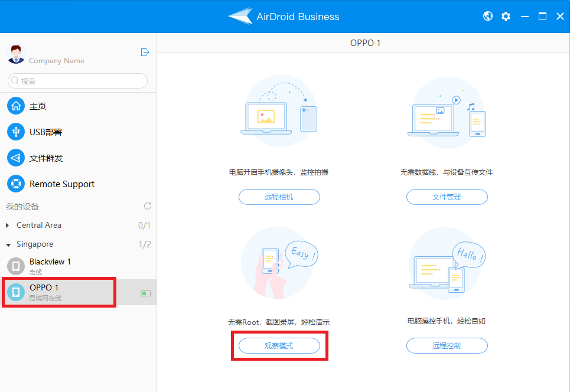Open the USB部署 menu item
The image size is (570, 392).
click(78, 132)
